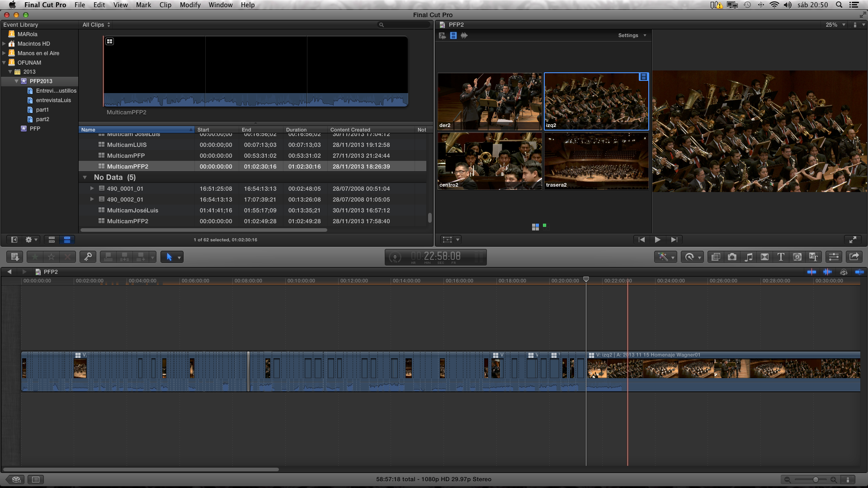Toggle audio skimming waveform button
Viewport: 868px width, 488px height.
827,272
